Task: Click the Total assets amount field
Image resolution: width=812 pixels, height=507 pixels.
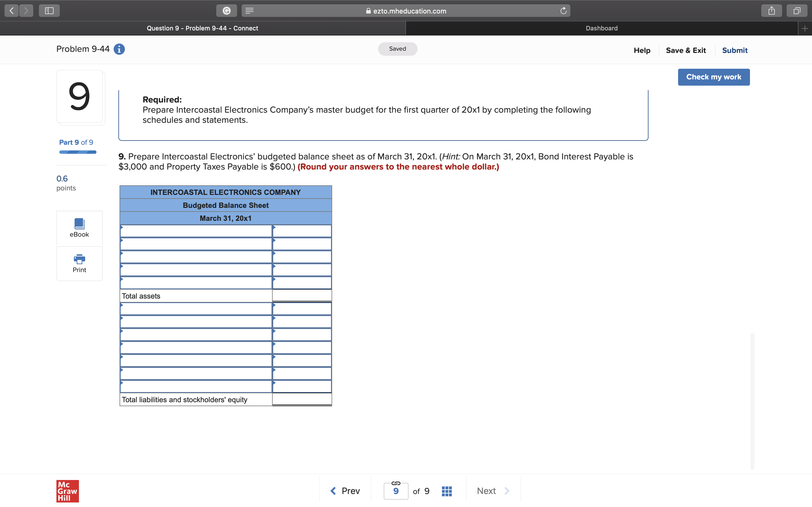Action: (x=302, y=296)
